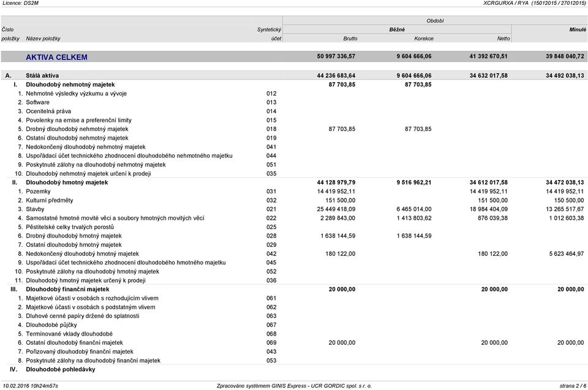Click row label "Pořizovaný dlouhodobý finanční majetek"
The height and width of the screenshot is (390, 588).
click(x=80, y=352)
